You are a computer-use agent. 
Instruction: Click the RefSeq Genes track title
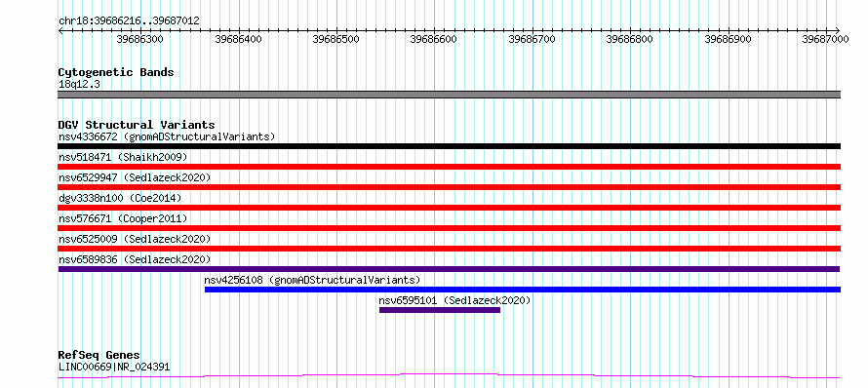(99, 356)
